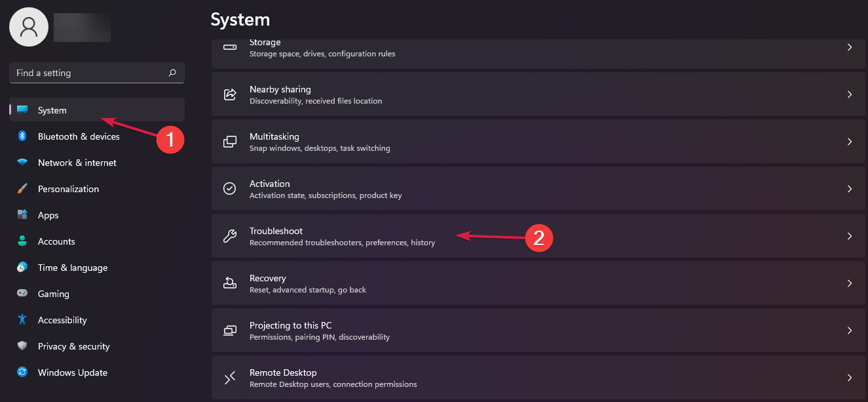
Task: Select the Gaming controller icon
Action: click(22, 293)
